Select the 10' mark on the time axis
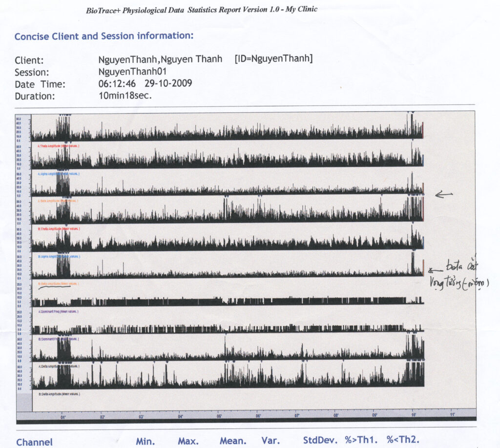The image size is (500, 448). coord(414,415)
